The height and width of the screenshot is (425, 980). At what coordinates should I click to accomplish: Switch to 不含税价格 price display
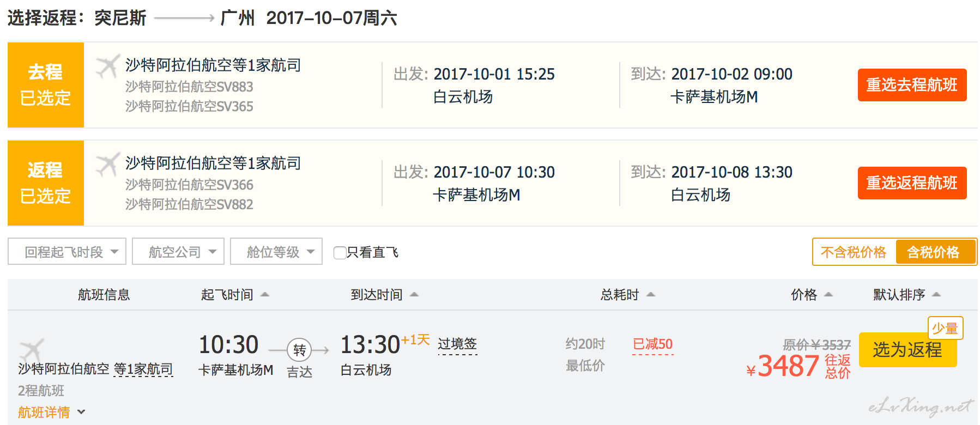(x=854, y=252)
